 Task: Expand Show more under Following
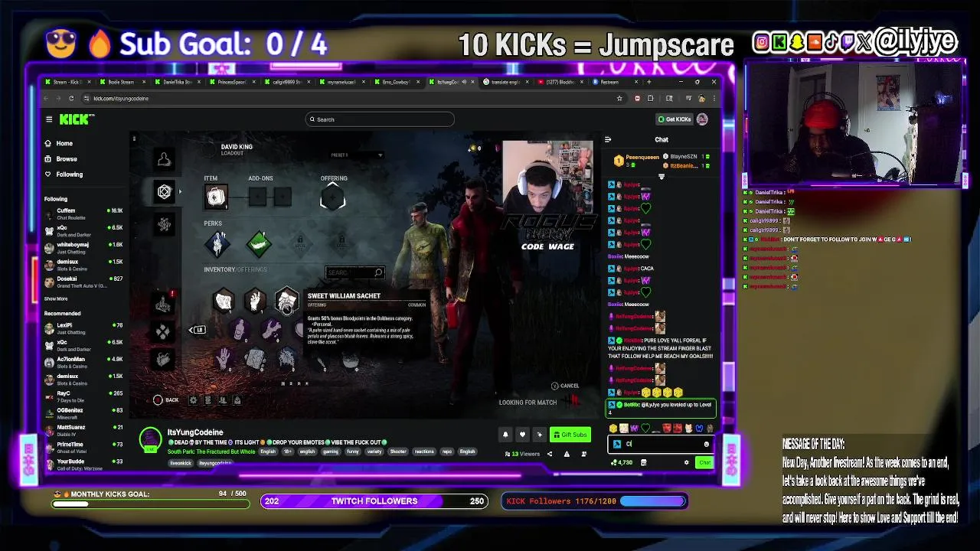tap(55, 298)
